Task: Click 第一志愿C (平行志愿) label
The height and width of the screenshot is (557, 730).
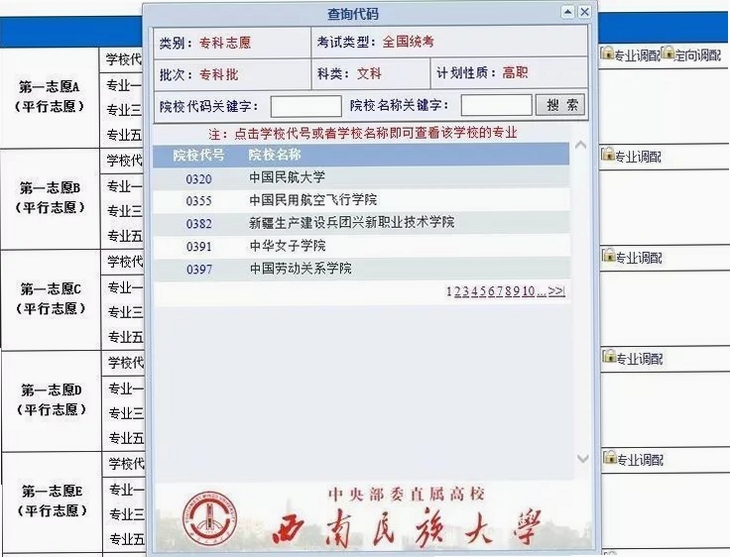Action: [x=50, y=299]
